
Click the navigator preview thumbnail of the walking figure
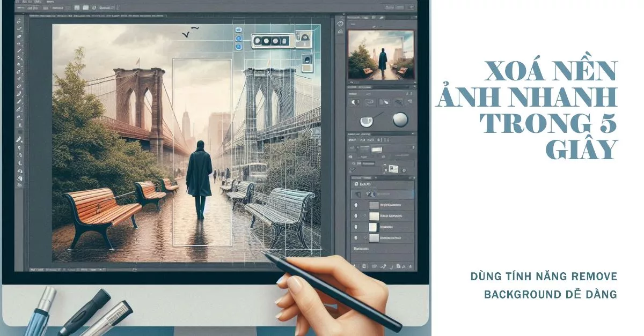[x=380, y=55]
